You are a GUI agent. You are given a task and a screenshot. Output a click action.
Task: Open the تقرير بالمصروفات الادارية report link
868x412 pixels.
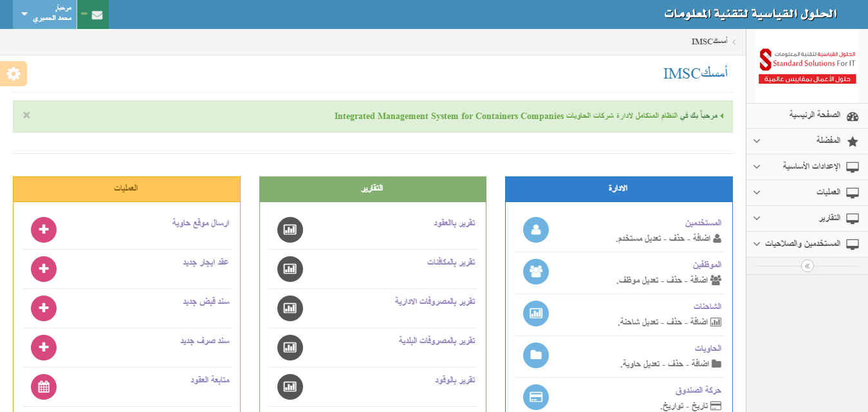tap(435, 302)
